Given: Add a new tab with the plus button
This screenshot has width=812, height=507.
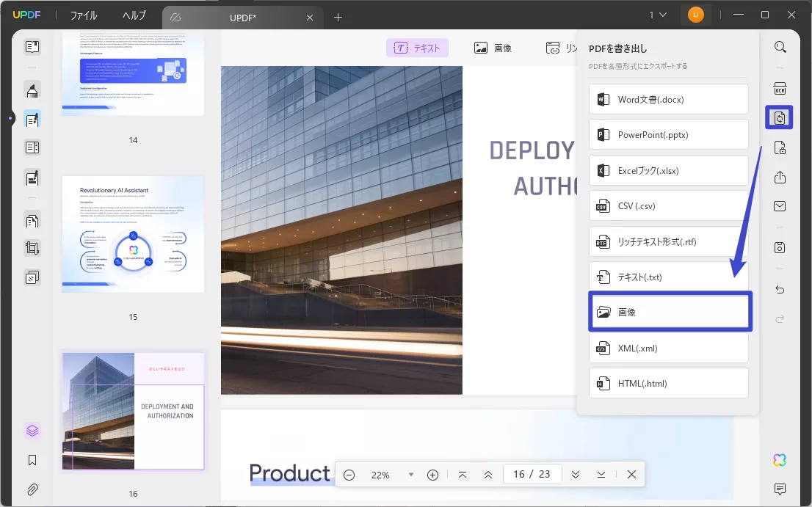Looking at the screenshot, I should point(338,18).
